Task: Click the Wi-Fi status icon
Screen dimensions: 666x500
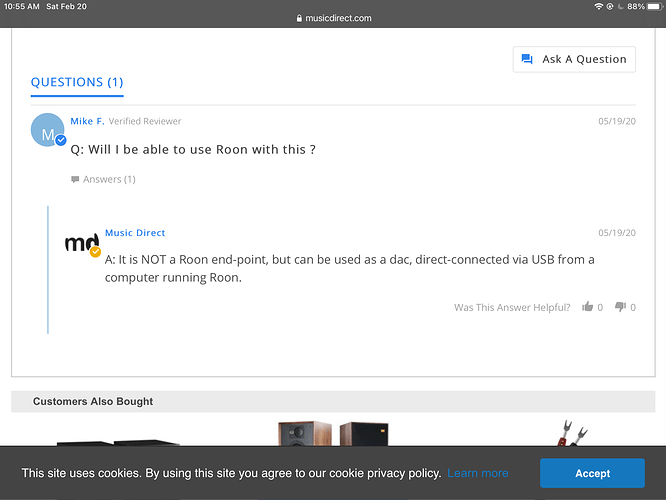Action: 598,6
